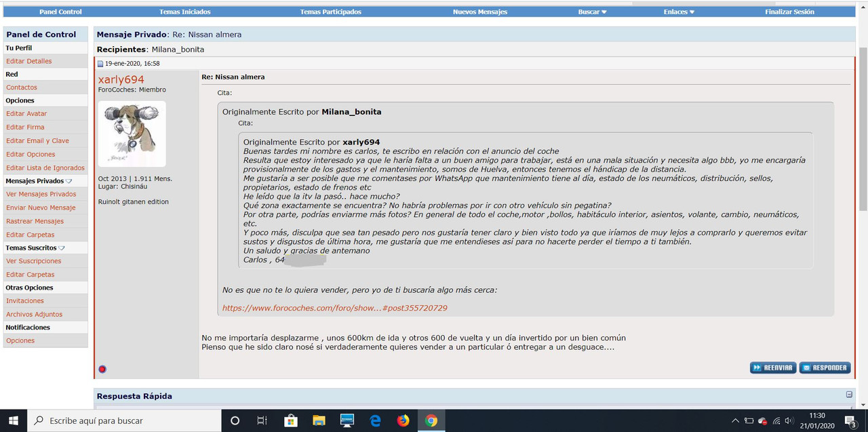Click Editar Opciones in sidebar
Viewport: 868px width, 432px height.
coord(31,155)
